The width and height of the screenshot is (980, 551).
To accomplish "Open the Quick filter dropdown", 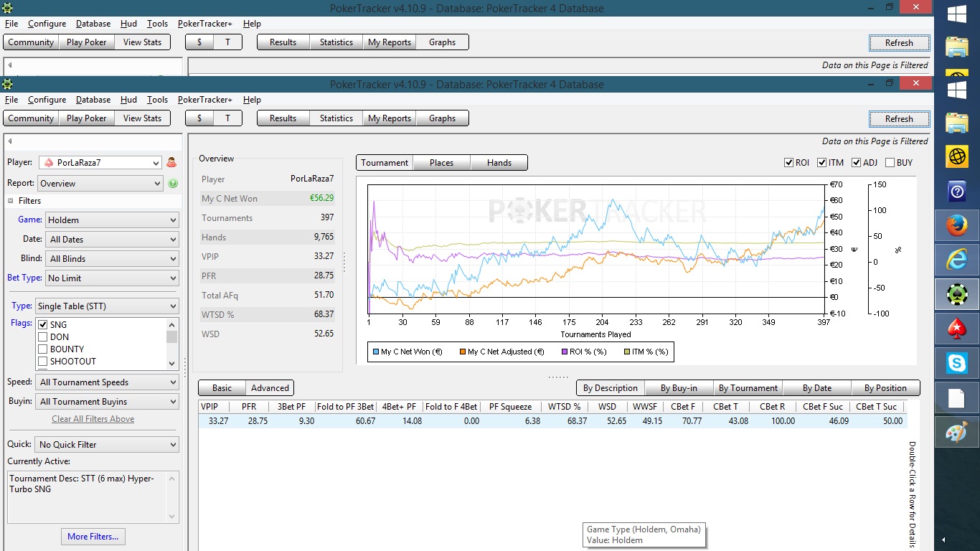I will coord(108,445).
